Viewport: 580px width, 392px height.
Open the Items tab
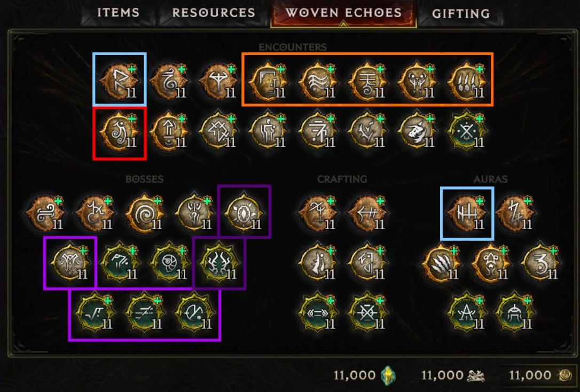pyautogui.click(x=118, y=13)
